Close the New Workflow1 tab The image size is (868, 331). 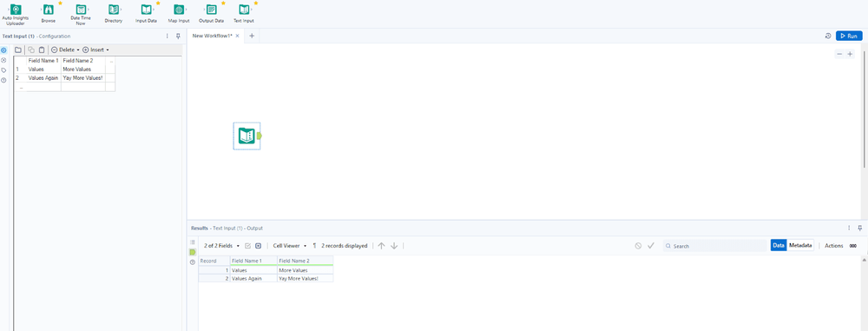pyautogui.click(x=238, y=36)
